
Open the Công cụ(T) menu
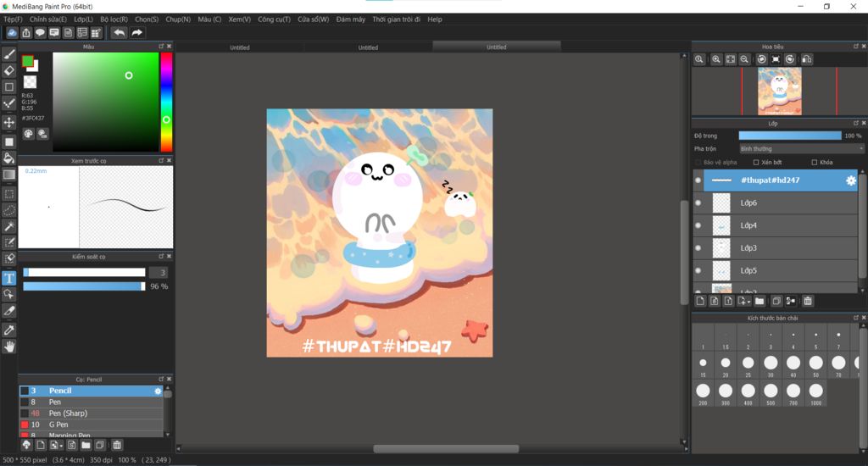coord(274,19)
